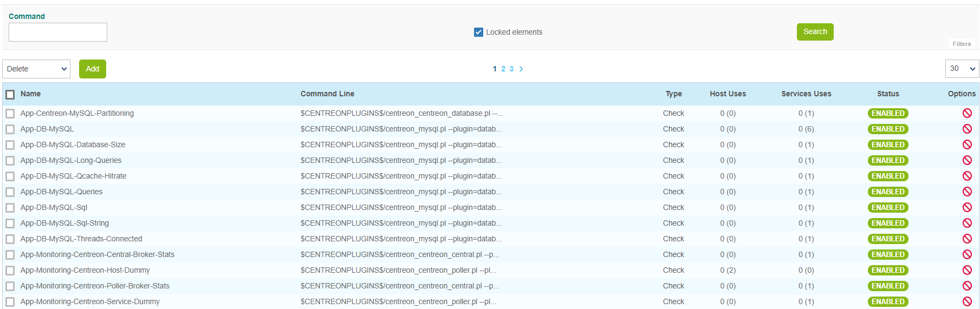Go to page 2 of results
The height and width of the screenshot is (309, 980).
[x=503, y=69]
